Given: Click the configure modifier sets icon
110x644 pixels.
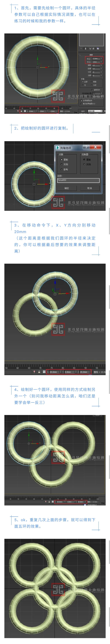Looking at the screenshot, I should [x=98, y=49].
